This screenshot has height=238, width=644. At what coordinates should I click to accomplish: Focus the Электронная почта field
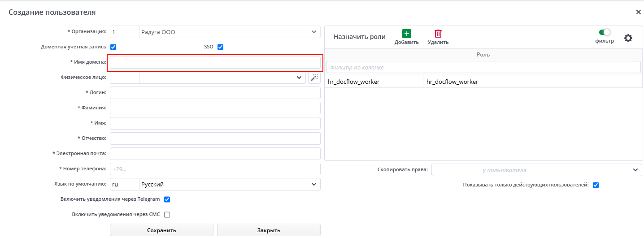215,154
